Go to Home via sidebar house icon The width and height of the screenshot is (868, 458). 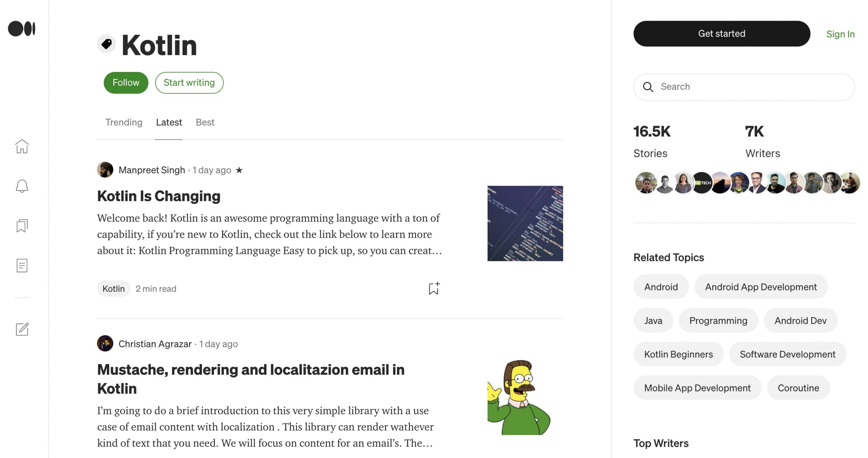[x=22, y=146]
